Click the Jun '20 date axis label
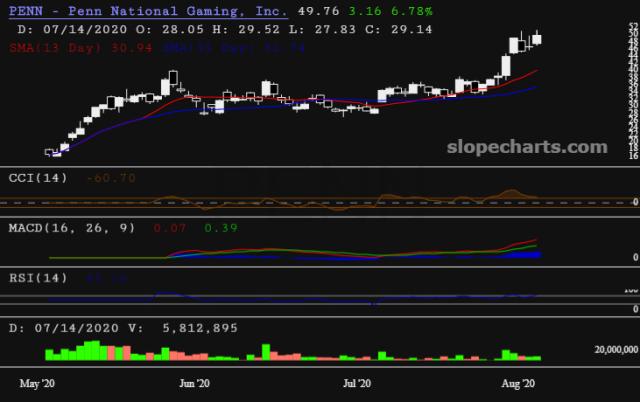 click(x=192, y=383)
